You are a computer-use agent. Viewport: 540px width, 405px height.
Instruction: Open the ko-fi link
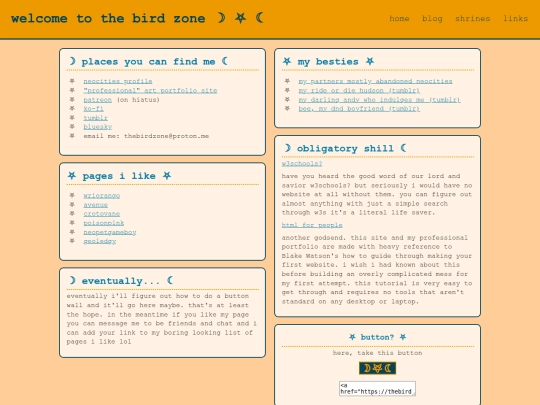[x=93, y=109]
